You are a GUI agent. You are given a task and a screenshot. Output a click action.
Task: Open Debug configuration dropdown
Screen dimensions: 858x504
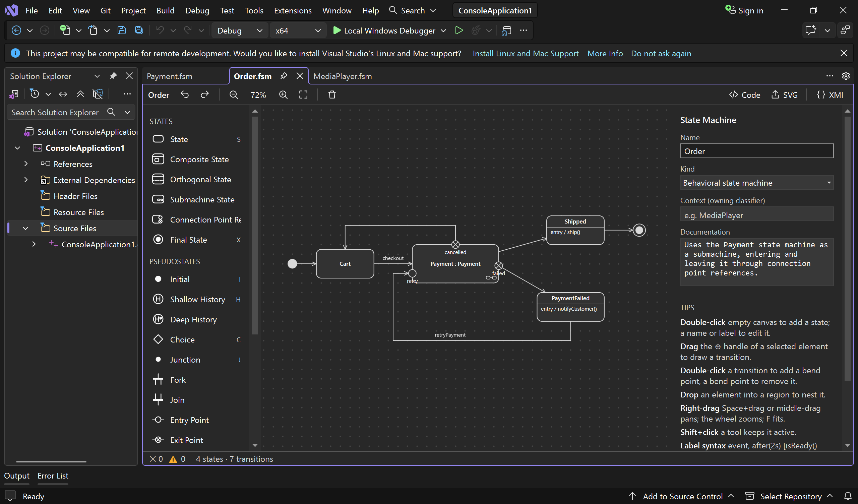click(x=240, y=30)
